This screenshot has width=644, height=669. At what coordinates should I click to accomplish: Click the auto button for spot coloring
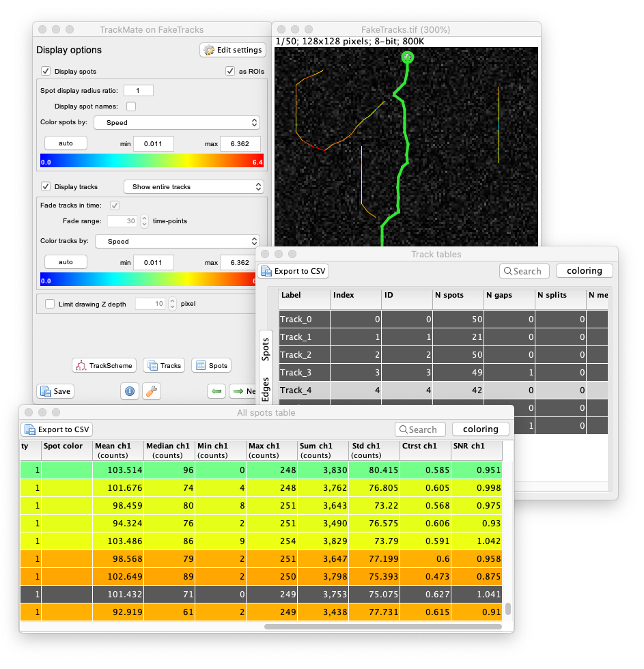coord(66,143)
